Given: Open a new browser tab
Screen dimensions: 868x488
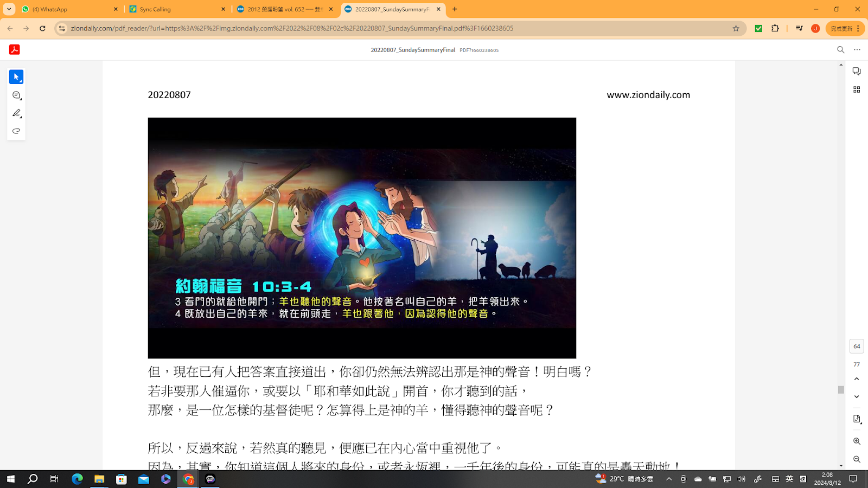Looking at the screenshot, I should pyautogui.click(x=455, y=9).
